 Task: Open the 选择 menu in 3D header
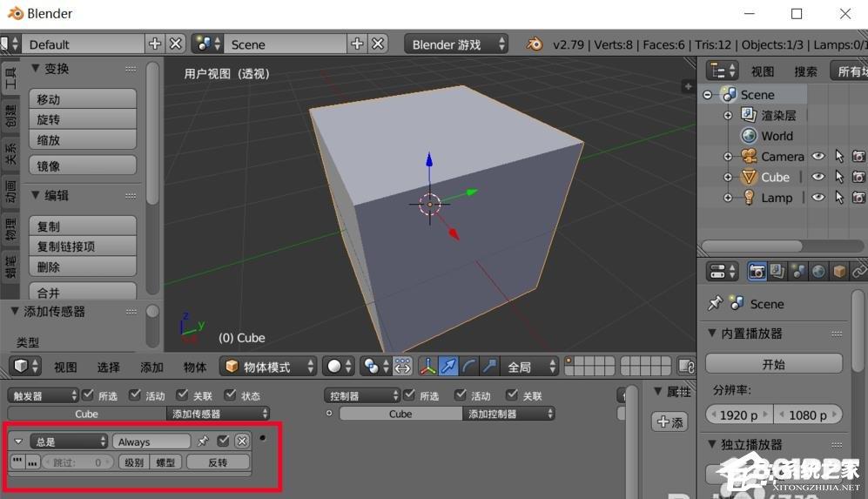pyautogui.click(x=109, y=367)
